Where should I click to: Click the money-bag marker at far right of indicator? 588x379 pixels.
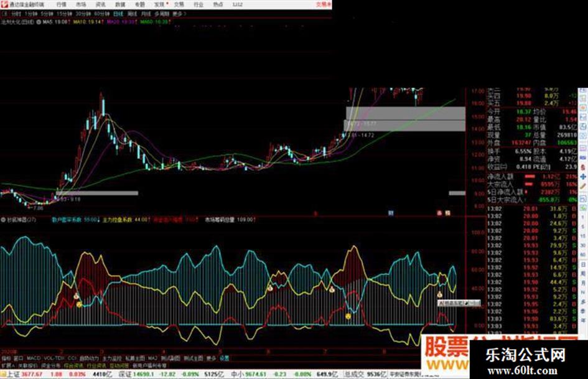pyautogui.click(x=439, y=294)
